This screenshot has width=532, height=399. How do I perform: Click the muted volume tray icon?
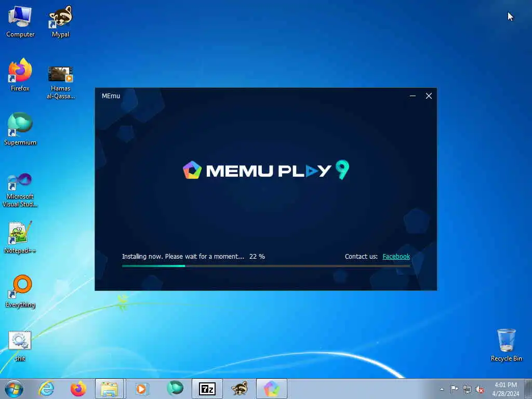pos(480,389)
